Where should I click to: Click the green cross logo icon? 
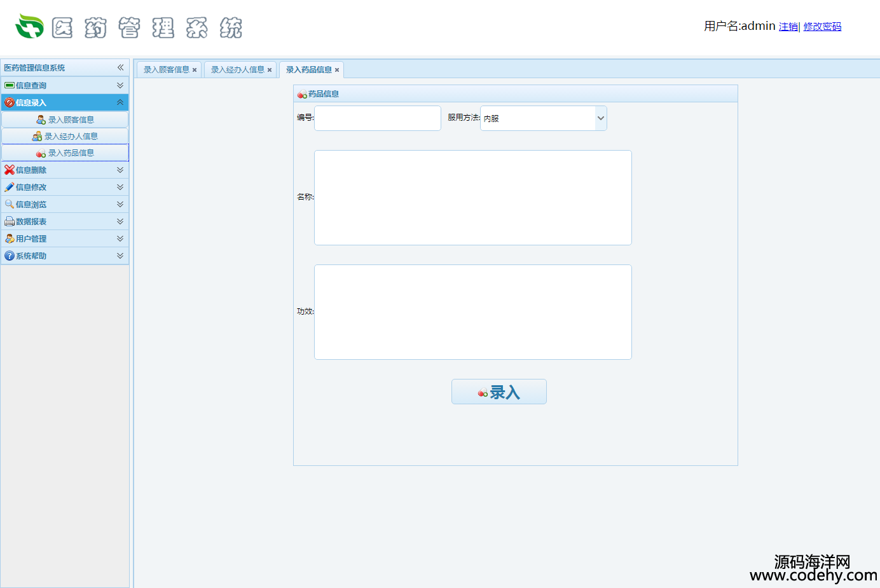[x=30, y=26]
